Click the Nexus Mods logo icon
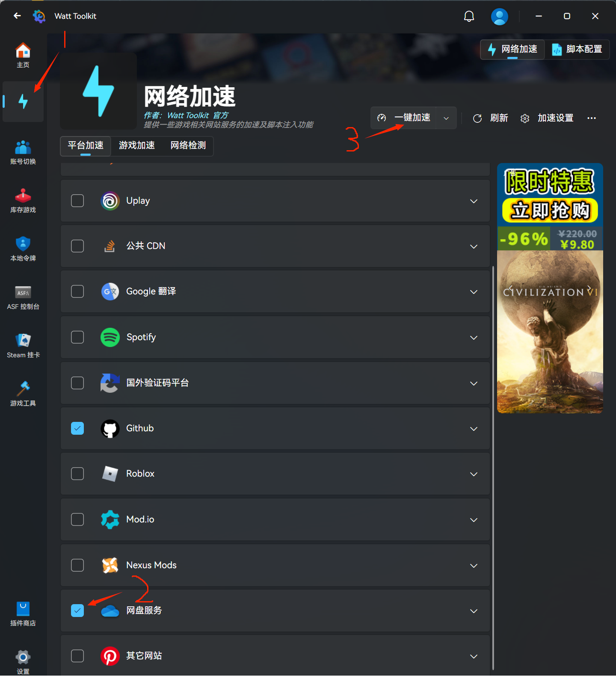Screen dimensions: 616x691 click(110, 565)
